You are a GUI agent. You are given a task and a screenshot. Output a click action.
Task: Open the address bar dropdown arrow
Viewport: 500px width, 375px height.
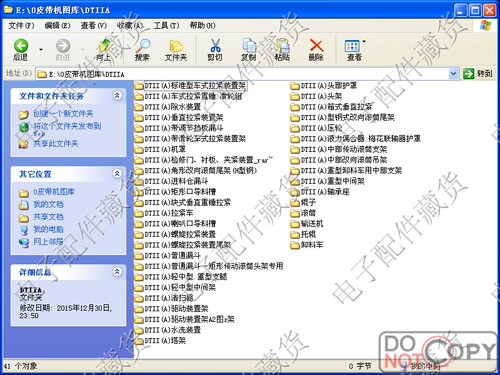point(453,74)
